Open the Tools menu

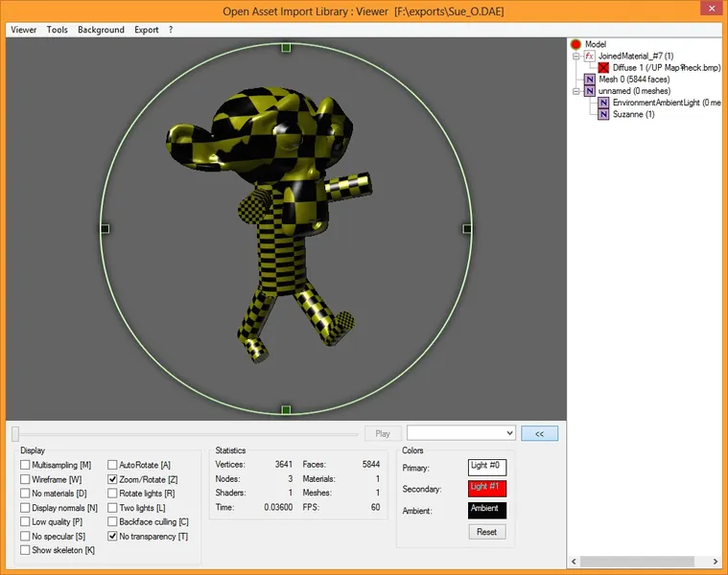pos(58,30)
